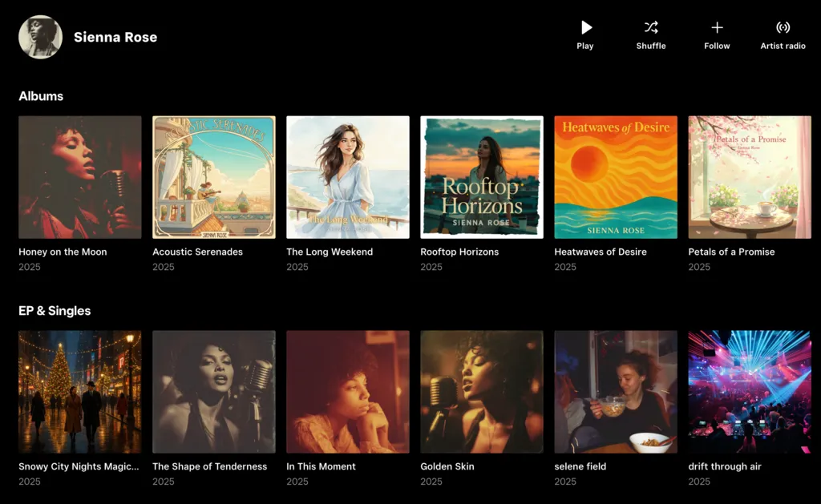Shuffle the artist's tracks
Viewport: 821px width, 504px height.
pyautogui.click(x=651, y=28)
